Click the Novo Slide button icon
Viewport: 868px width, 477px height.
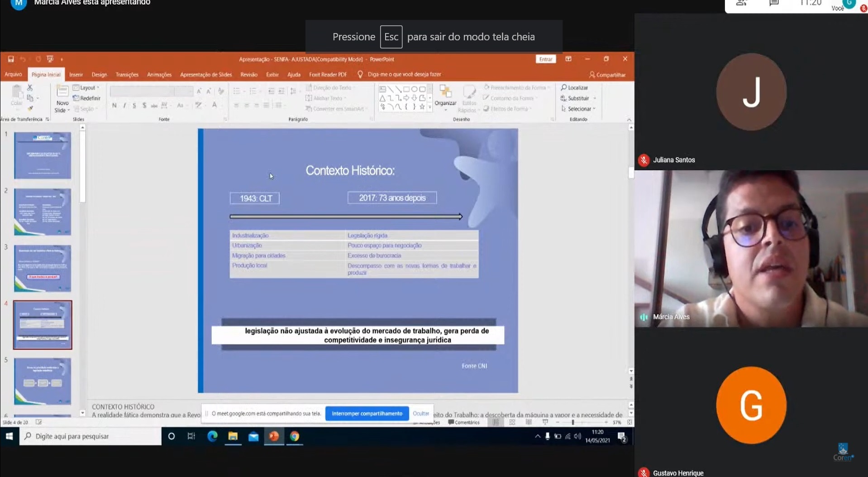coord(62,92)
